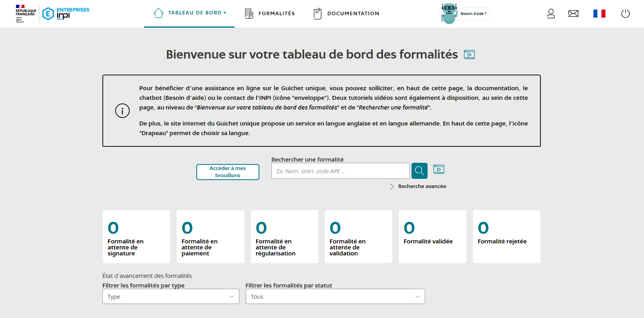Click the envelope contact INPI icon
This screenshot has height=318, width=644.
(x=573, y=14)
